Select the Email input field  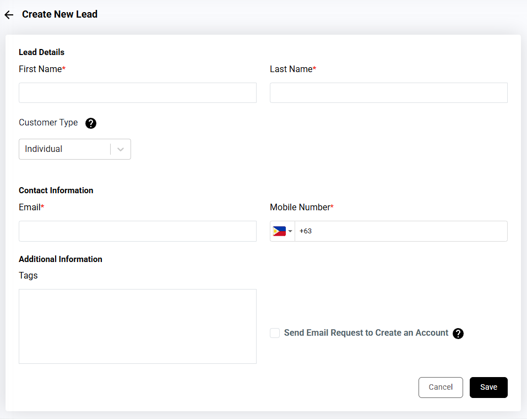point(138,231)
